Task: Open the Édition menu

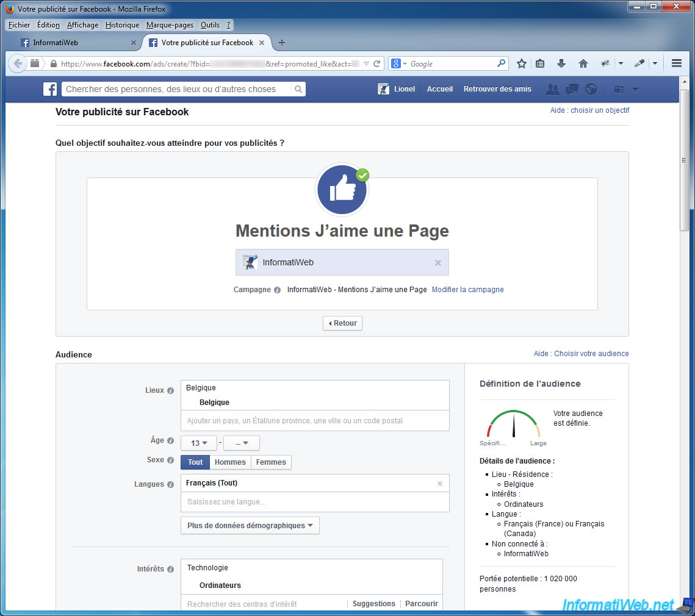Action: pos(48,25)
